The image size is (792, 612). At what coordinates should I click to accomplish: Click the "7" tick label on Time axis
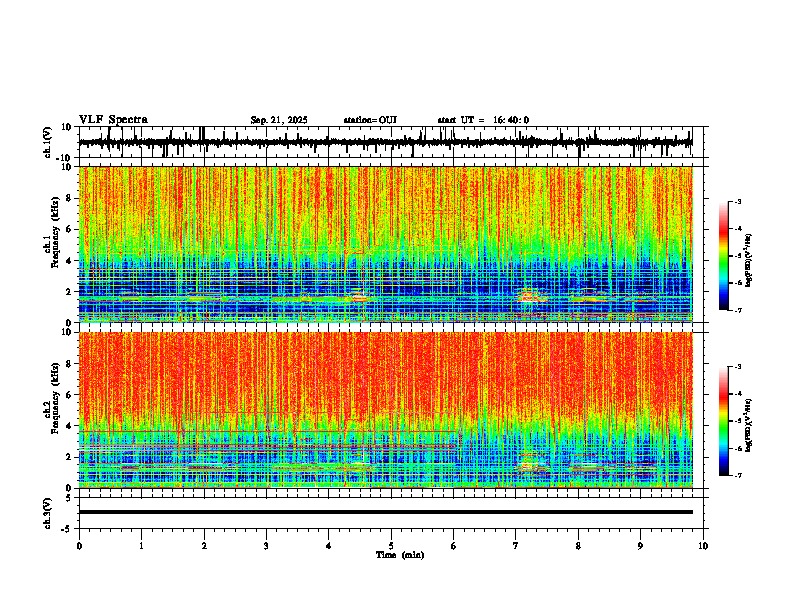(516, 546)
